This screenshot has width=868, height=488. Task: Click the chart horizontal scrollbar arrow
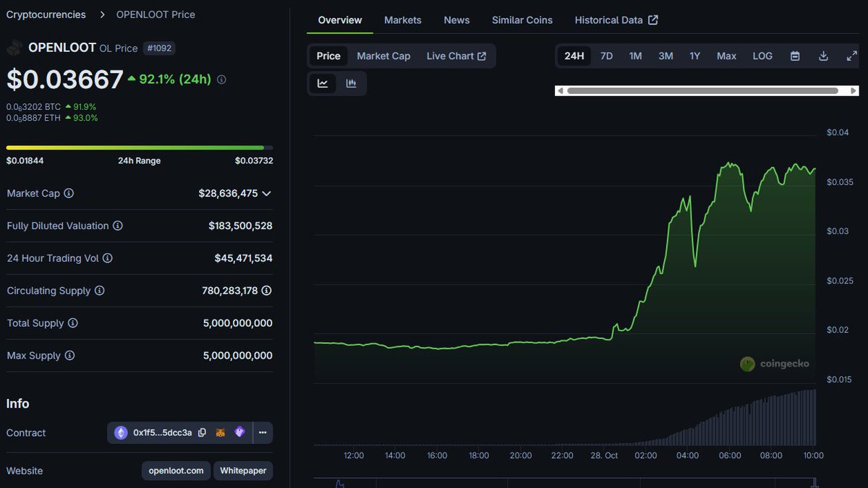coord(854,90)
